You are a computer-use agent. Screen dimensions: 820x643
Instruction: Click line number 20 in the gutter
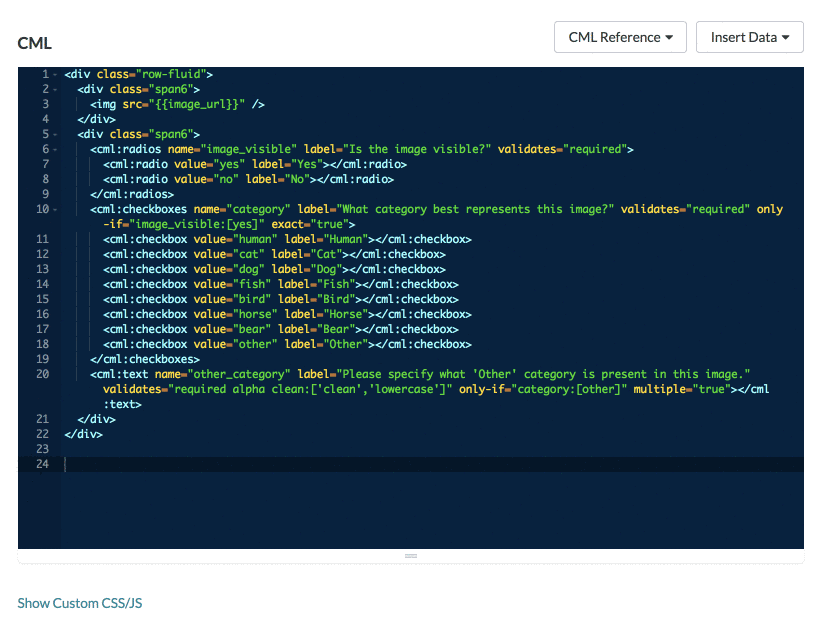(41, 374)
